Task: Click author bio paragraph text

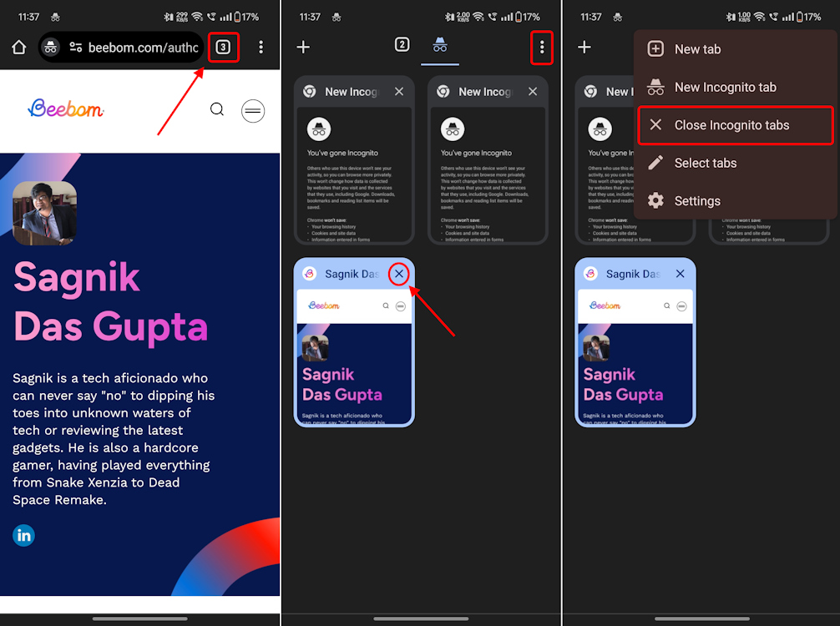Action: (x=114, y=438)
